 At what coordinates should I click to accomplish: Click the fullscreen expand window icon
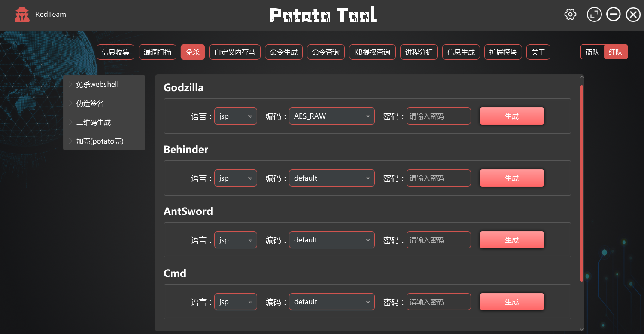click(594, 15)
